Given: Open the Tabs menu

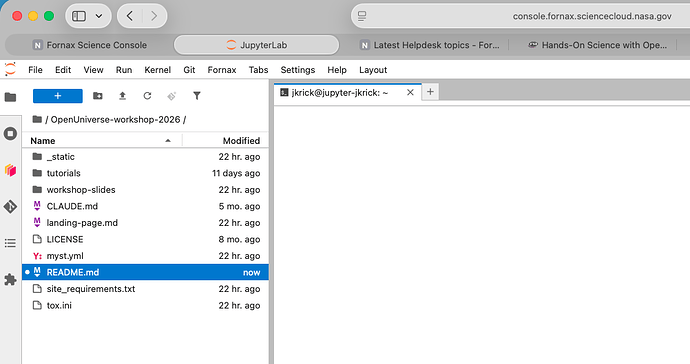Looking at the screenshot, I should pos(258,70).
